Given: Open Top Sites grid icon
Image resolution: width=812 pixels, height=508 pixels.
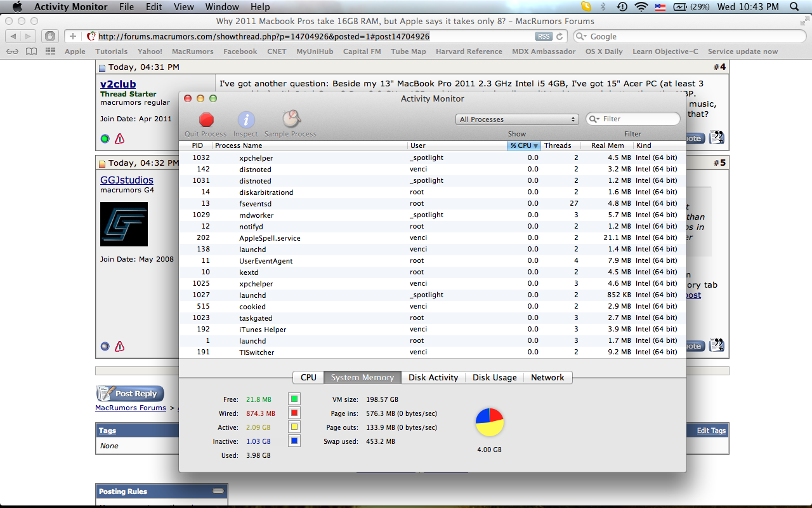Looking at the screenshot, I should (x=51, y=51).
